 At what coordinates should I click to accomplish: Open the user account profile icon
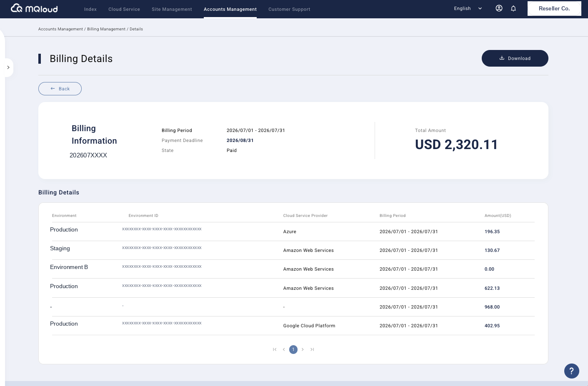coord(499,8)
